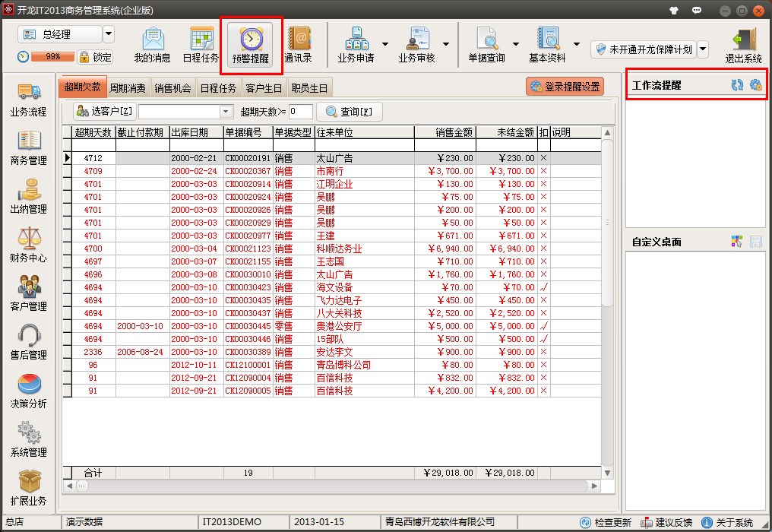The width and height of the screenshot is (772, 532).
Task: Click the horizontal scrollbar thumb under table
Action: [x=82, y=486]
